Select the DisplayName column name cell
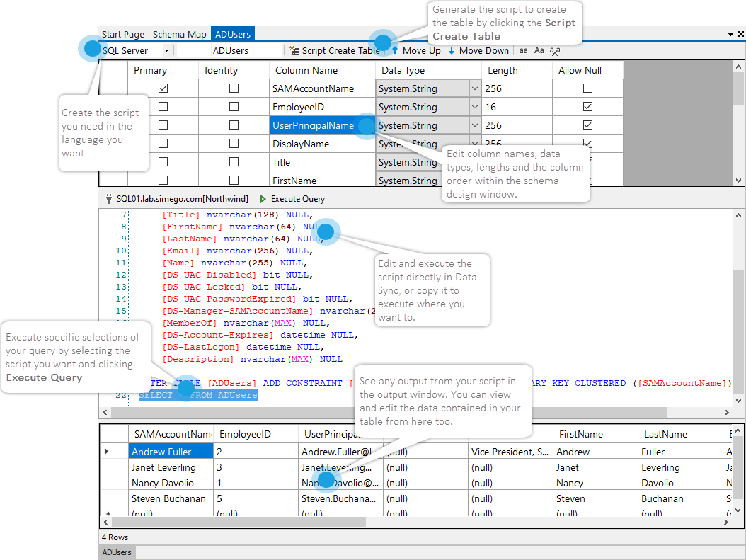The image size is (746, 560). tap(322, 144)
